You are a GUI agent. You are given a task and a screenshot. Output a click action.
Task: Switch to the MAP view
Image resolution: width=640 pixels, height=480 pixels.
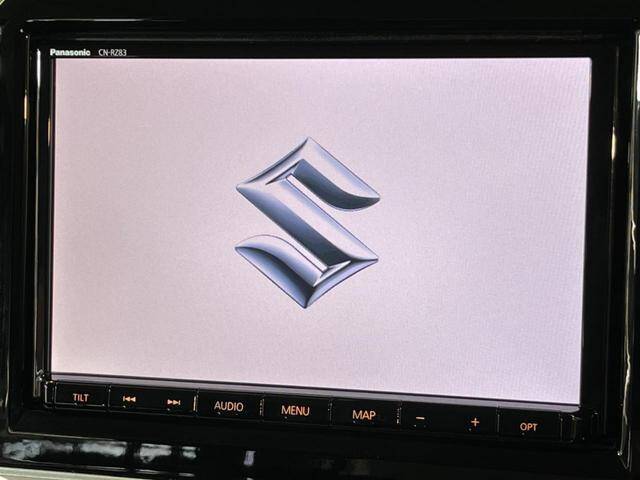pos(364,415)
